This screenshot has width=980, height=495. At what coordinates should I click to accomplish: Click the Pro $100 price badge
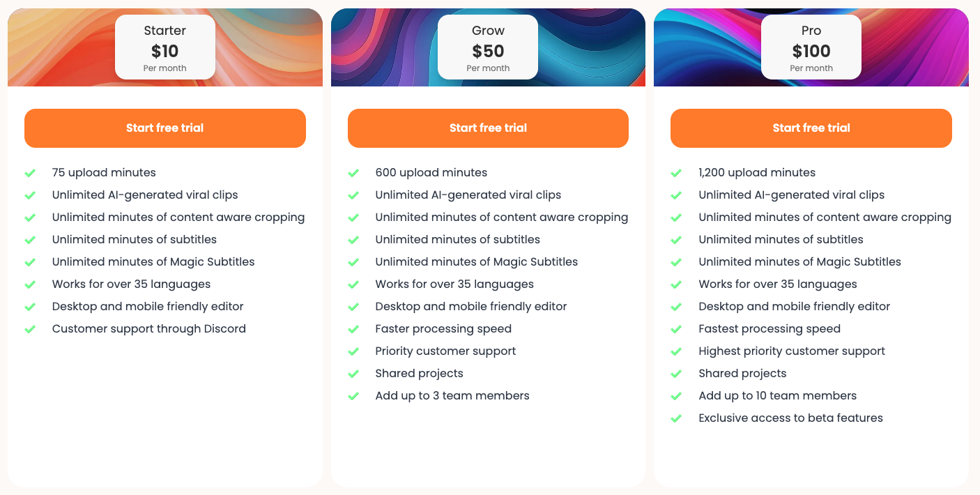tap(811, 47)
